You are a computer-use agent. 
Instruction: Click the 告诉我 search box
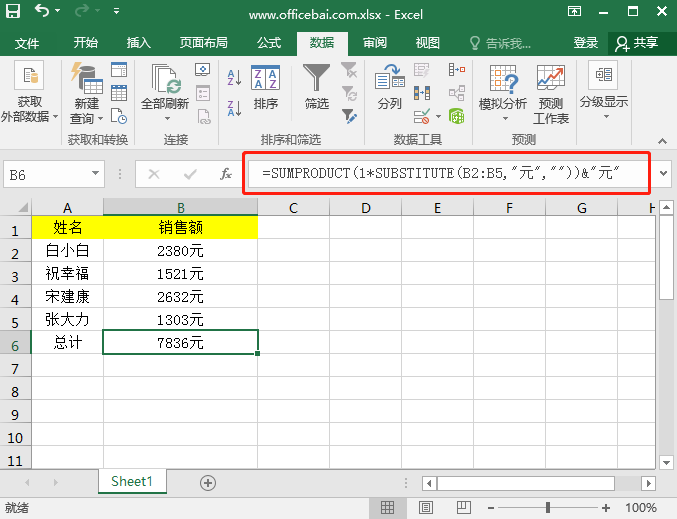pyautogui.click(x=501, y=43)
